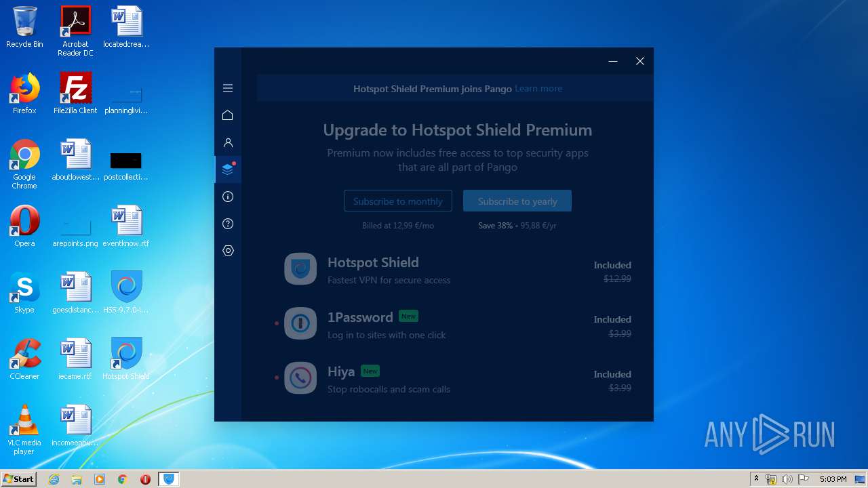Select the HSS-9.7.0 installer file icon
Screen dimensions: 868x488
coord(126,293)
